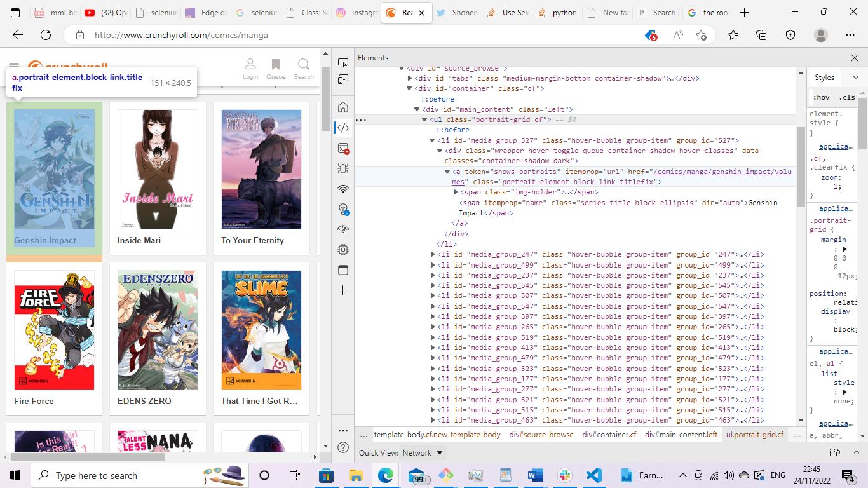This screenshot has height=488, width=868.
Task: Toggle the .cls class editor button
Action: pos(846,97)
